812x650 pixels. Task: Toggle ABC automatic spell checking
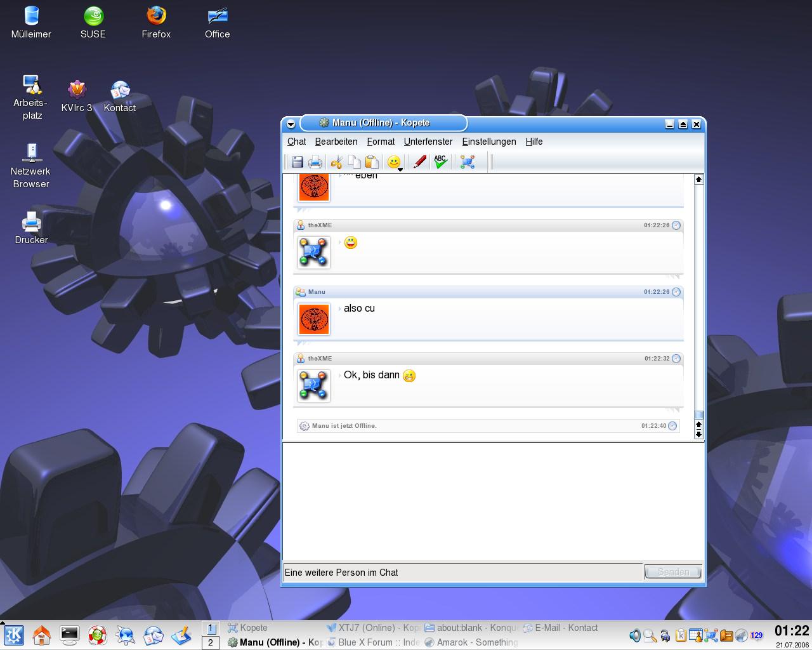[440, 162]
